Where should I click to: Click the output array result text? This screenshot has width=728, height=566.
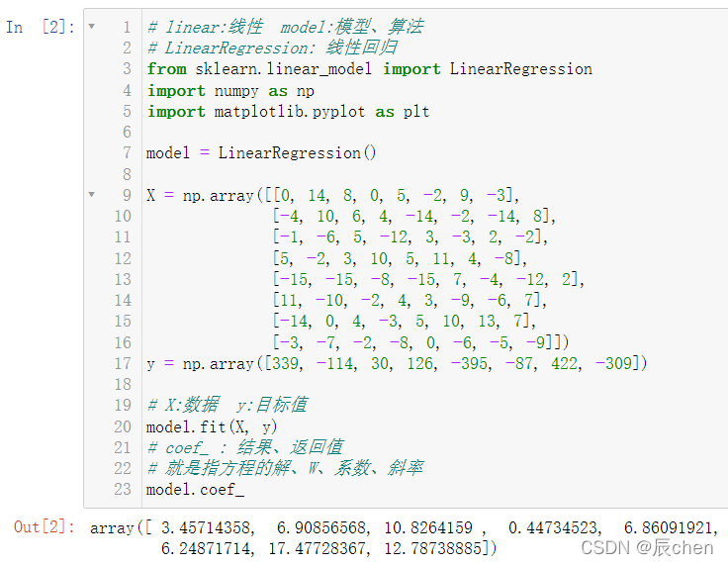[404, 537]
